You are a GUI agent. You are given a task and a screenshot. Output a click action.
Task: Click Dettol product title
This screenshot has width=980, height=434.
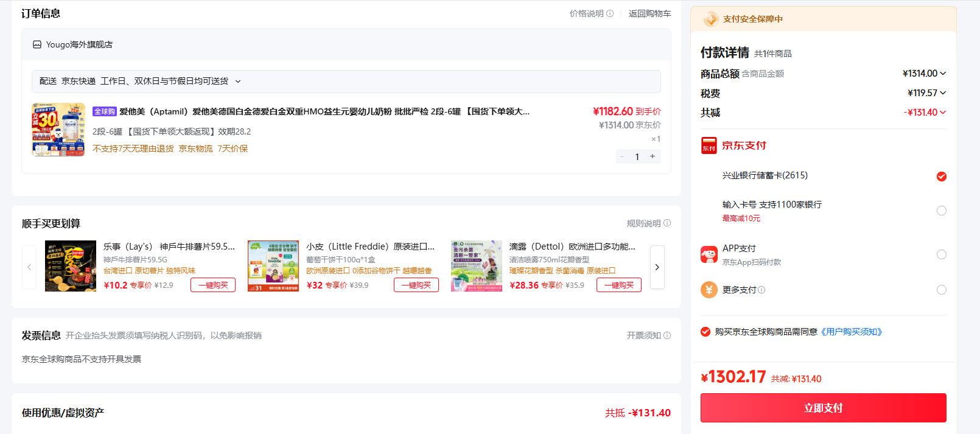pos(572,247)
